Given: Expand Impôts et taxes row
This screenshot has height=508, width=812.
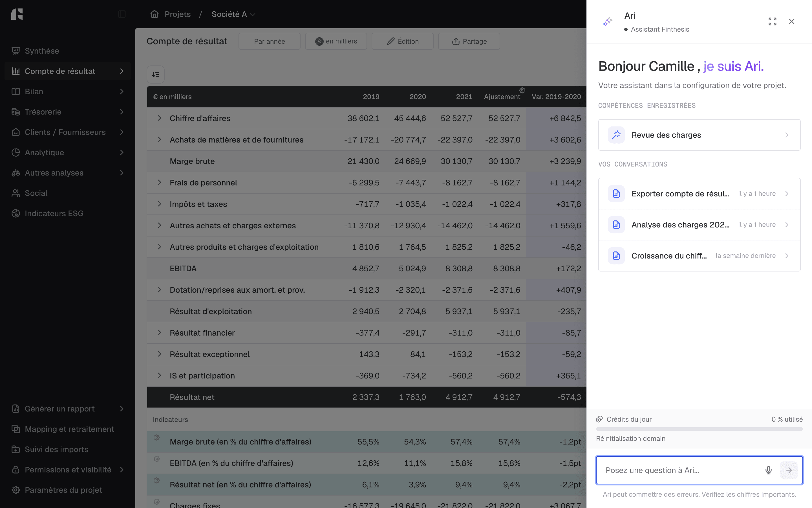Looking at the screenshot, I should point(160,204).
